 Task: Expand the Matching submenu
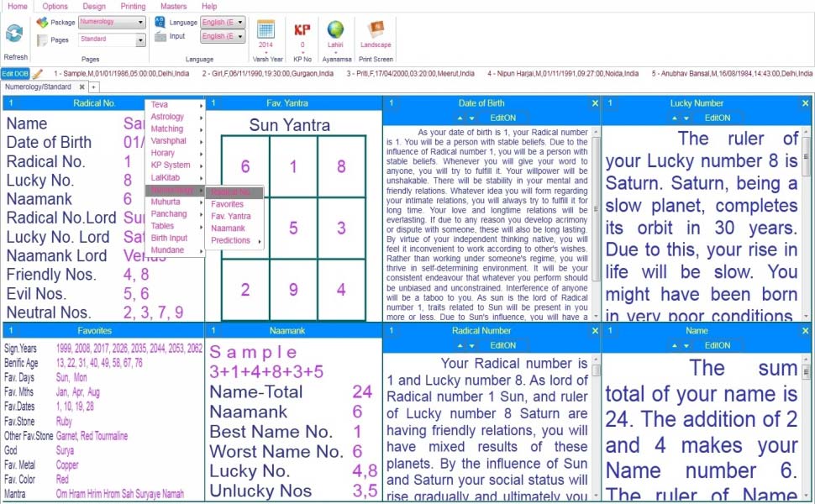pos(175,129)
